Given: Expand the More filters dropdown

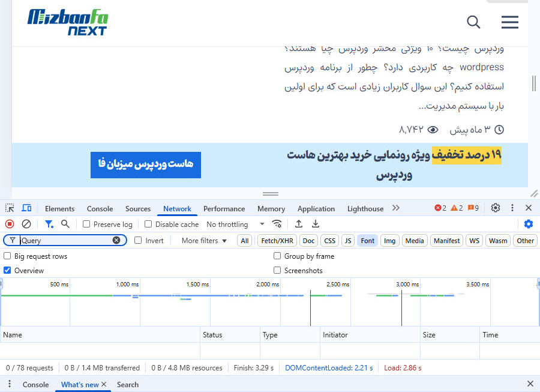Looking at the screenshot, I should 204,241.
